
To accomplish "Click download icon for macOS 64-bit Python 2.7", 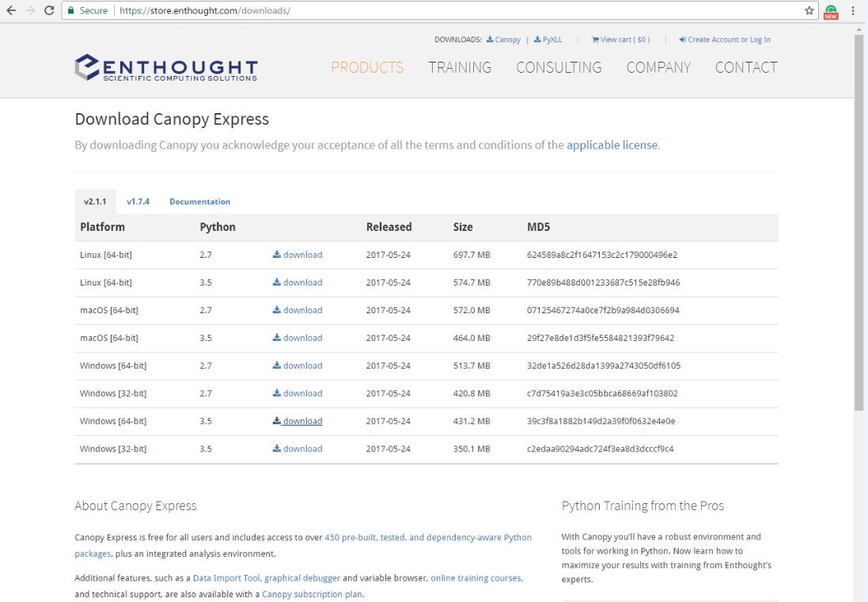I will click(277, 310).
